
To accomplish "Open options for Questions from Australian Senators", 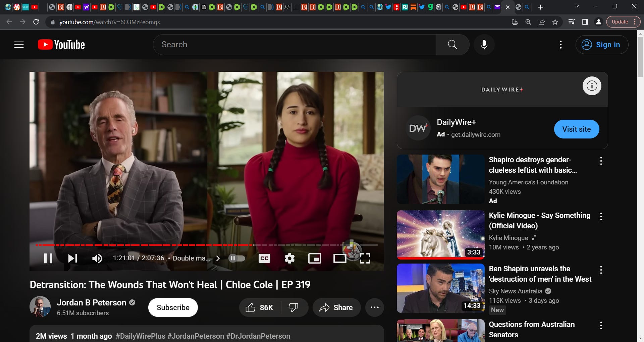I will (601, 325).
